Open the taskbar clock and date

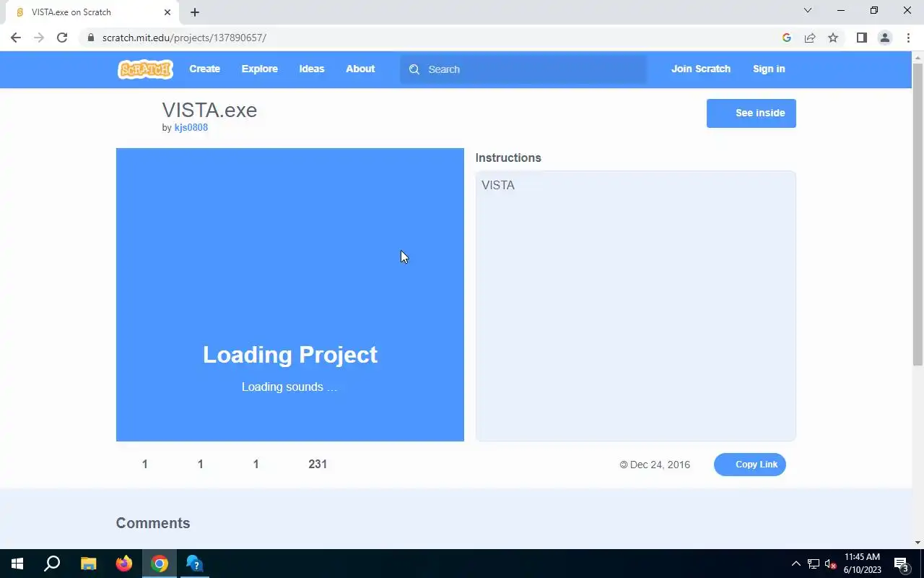[x=863, y=564]
